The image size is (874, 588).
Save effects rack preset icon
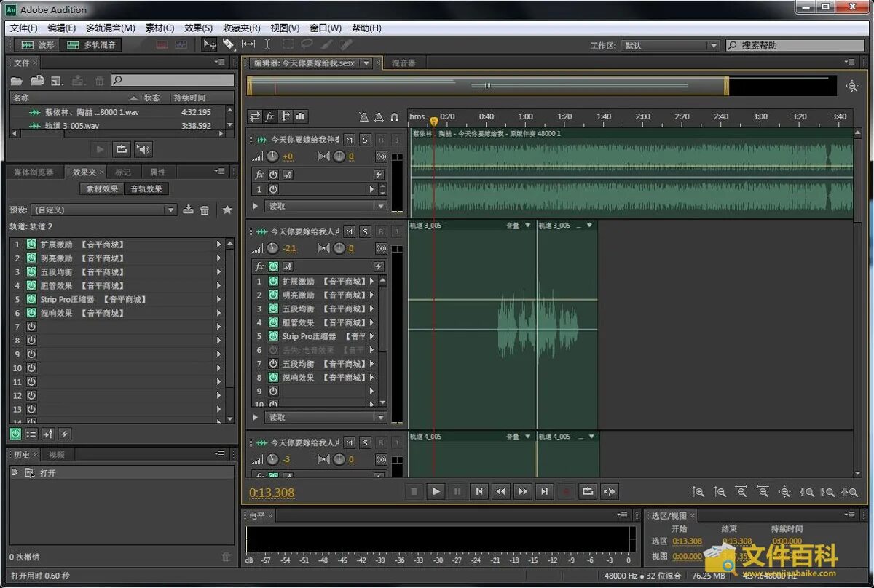coord(188,210)
